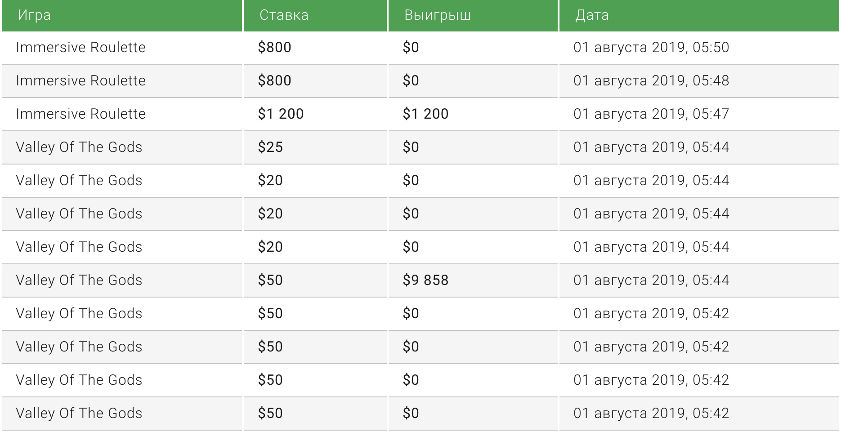The image size is (868, 436).
Task: Select Immersive Roulette row dated 05:48
Action: (x=81, y=81)
